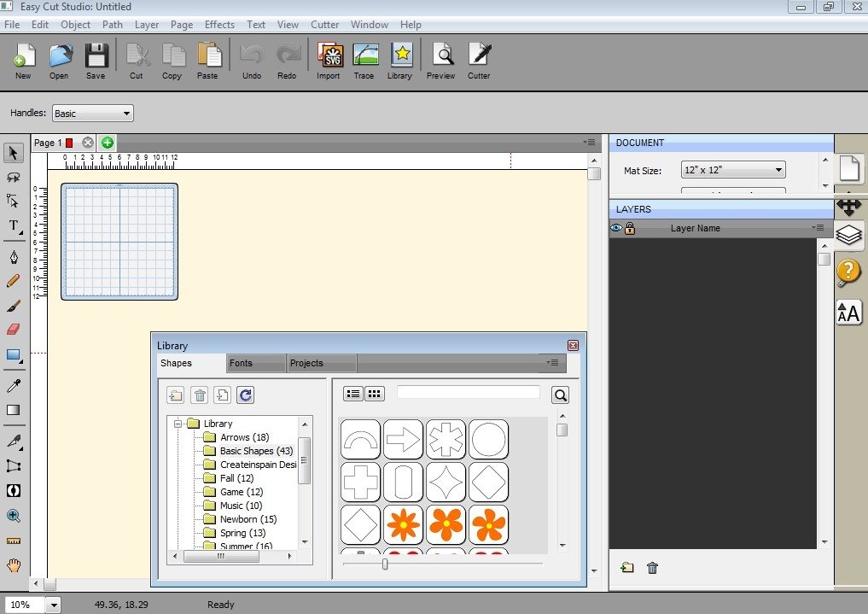868x614 pixels.
Task: Refresh the library folder list
Action: 246,395
